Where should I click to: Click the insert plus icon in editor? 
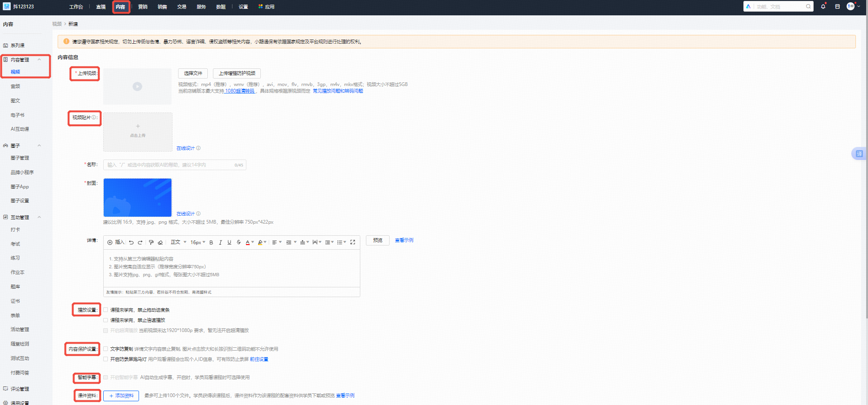(x=110, y=242)
